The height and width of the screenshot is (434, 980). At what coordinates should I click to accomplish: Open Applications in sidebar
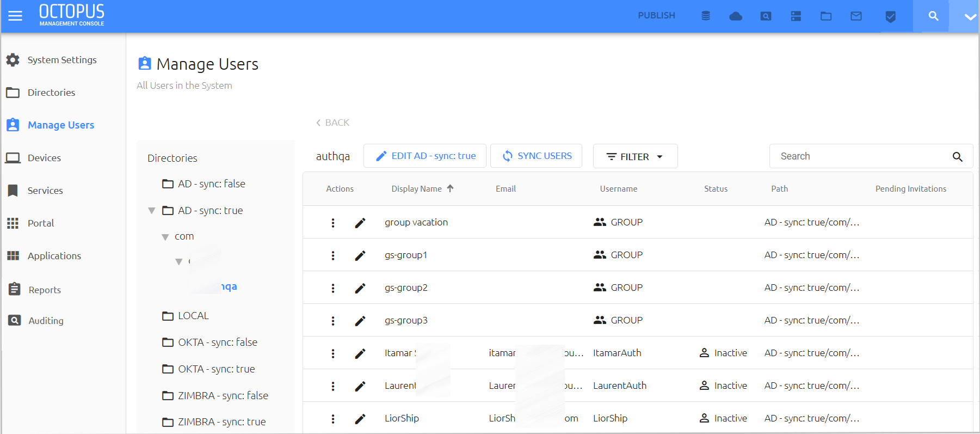pyautogui.click(x=44, y=256)
